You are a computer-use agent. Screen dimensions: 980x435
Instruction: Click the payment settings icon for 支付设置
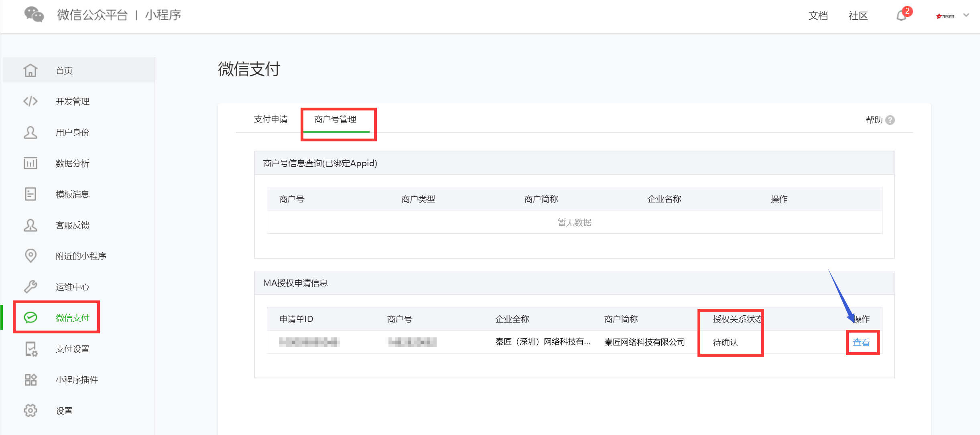click(31, 349)
